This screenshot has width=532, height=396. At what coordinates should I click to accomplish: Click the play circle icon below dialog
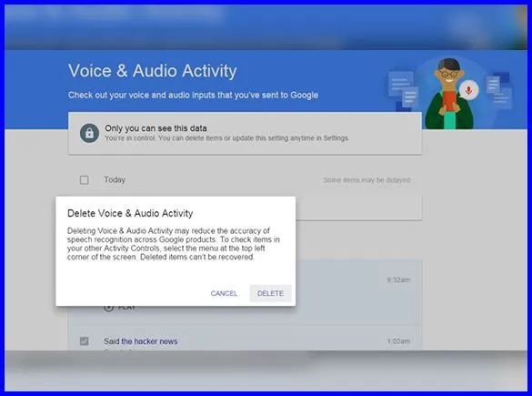108,308
